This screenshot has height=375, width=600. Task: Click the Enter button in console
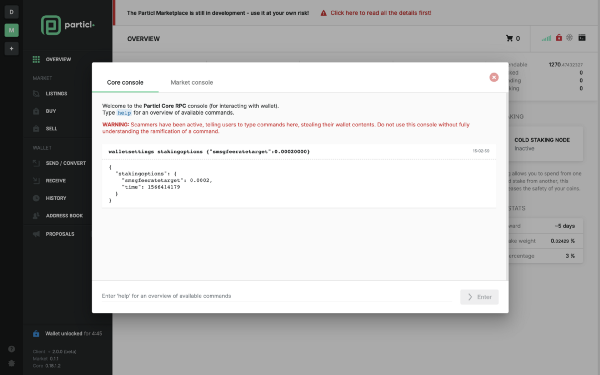[x=479, y=297]
